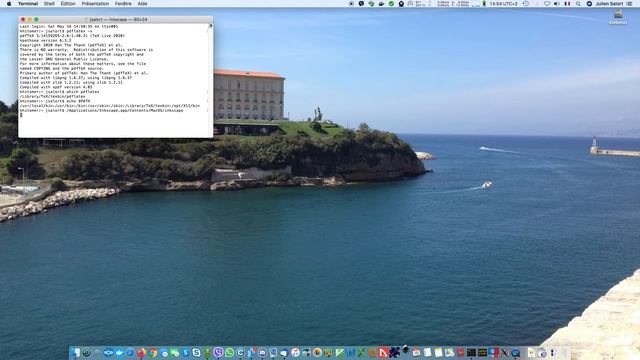Minimize the Terminal window
Screen dimensions: 640x360
[29, 19]
